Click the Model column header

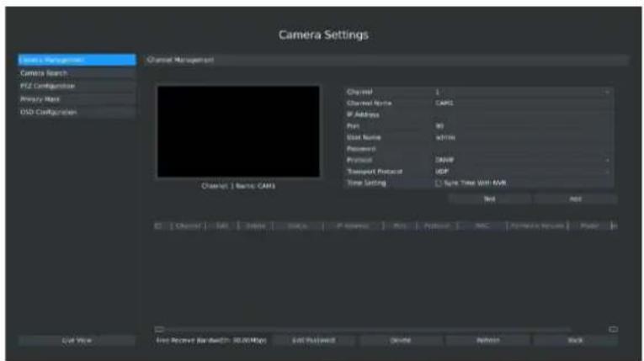click(x=589, y=226)
